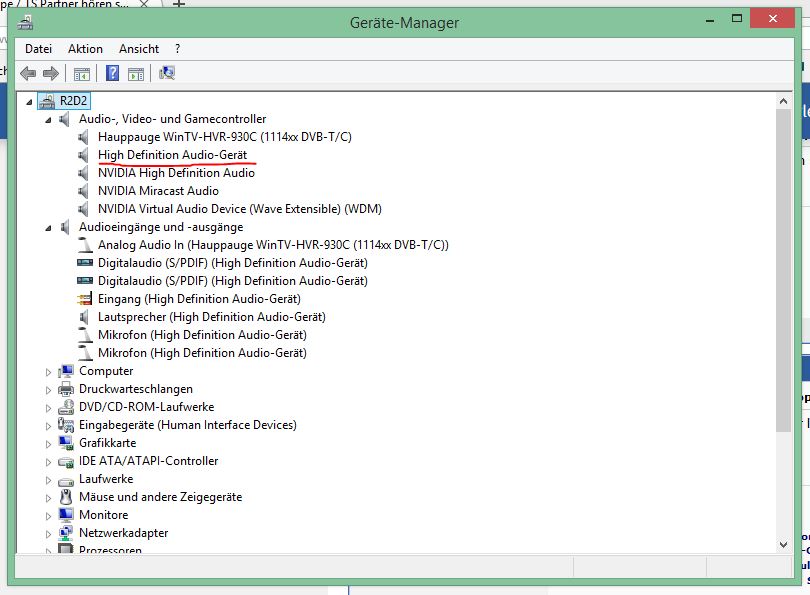The image size is (810, 595).
Task: Expand the DVD/CD-ROM-Laufwerke category
Action: 48,408
